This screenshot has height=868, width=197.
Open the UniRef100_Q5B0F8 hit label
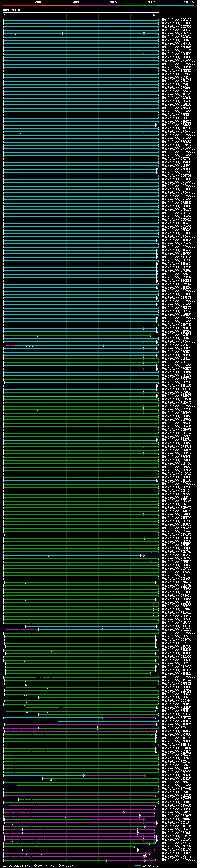click(x=177, y=430)
